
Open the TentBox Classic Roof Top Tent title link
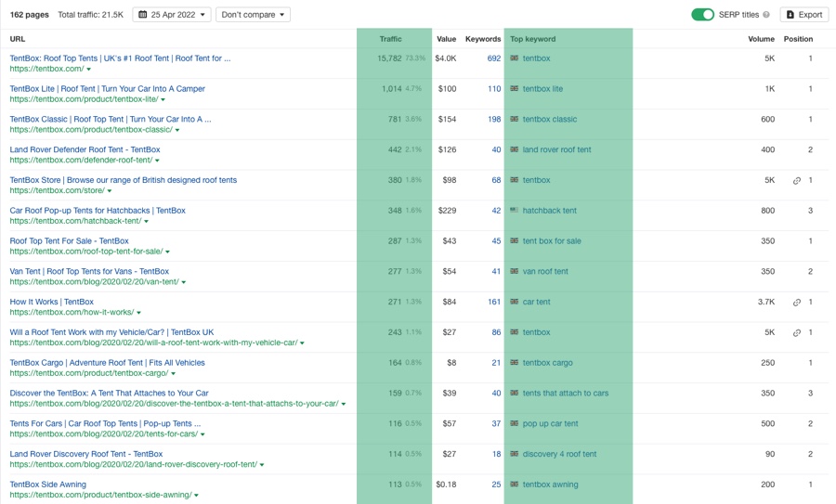[111, 119]
